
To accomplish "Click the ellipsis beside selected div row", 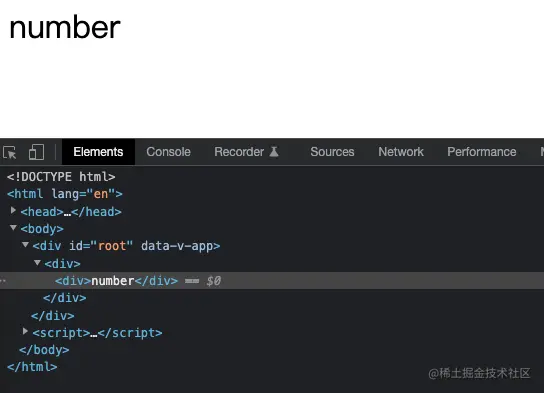I will tap(3, 281).
